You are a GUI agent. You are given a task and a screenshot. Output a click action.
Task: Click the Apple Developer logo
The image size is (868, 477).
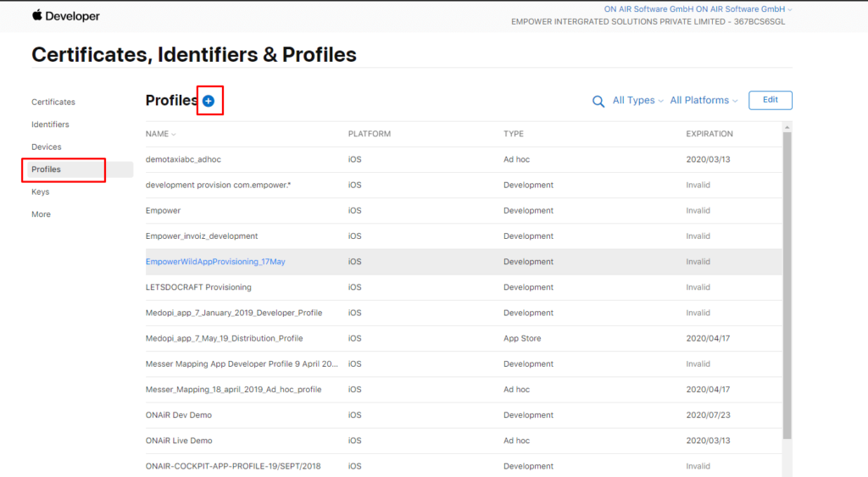pyautogui.click(x=66, y=16)
